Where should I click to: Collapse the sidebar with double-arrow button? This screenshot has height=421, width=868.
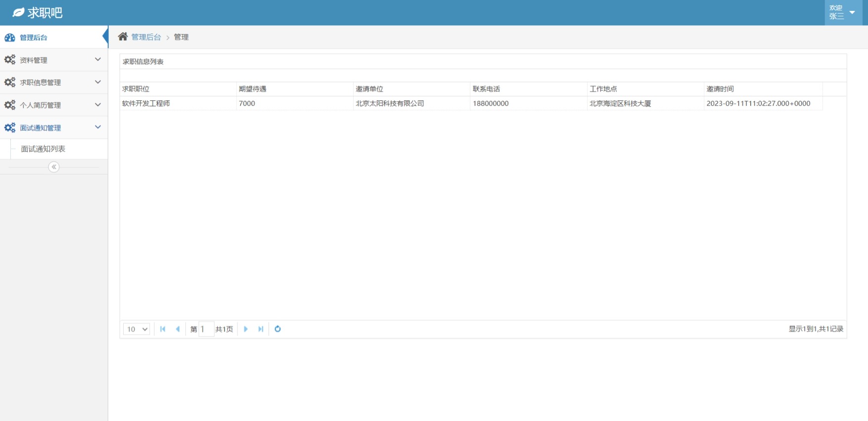54,167
